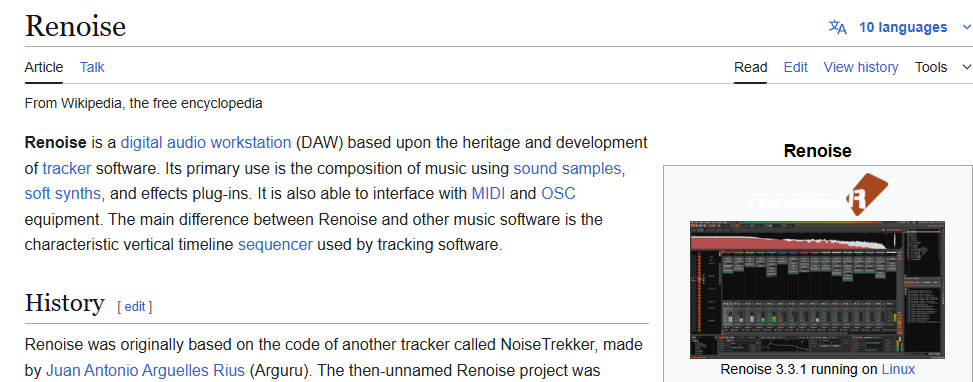Open the View history tab
973x382 pixels.
tap(861, 67)
